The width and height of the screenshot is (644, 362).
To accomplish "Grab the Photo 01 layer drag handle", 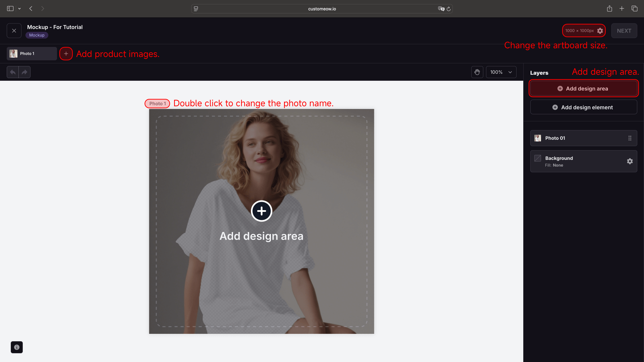I will [x=630, y=138].
